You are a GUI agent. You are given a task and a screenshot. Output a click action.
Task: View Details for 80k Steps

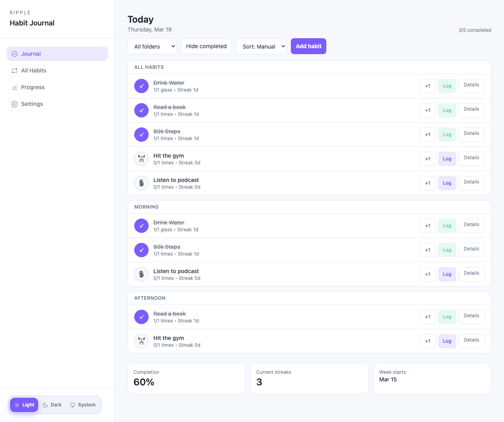click(x=471, y=134)
